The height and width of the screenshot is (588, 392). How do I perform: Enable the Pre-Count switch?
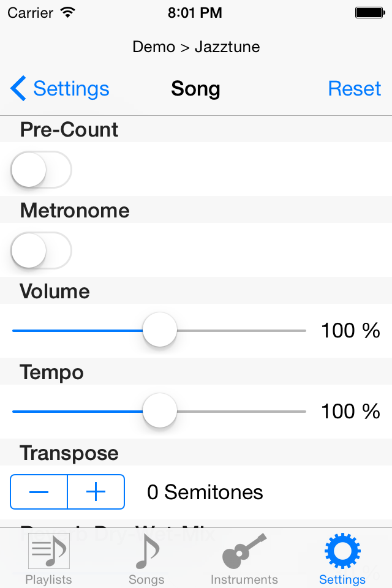[41, 170]
